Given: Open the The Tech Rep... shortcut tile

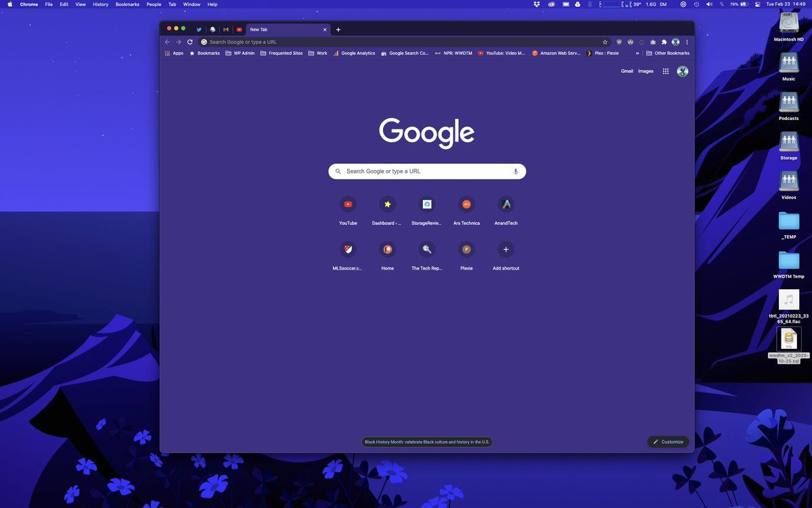Looking at the screenshot, I should click(x=427, y=255).
